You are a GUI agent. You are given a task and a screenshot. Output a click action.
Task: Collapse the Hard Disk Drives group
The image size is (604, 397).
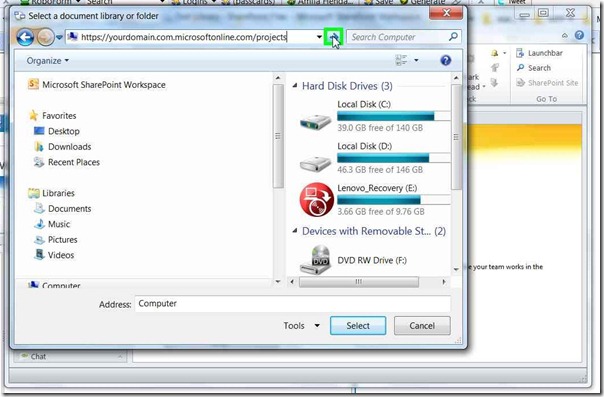pos(295,85)
